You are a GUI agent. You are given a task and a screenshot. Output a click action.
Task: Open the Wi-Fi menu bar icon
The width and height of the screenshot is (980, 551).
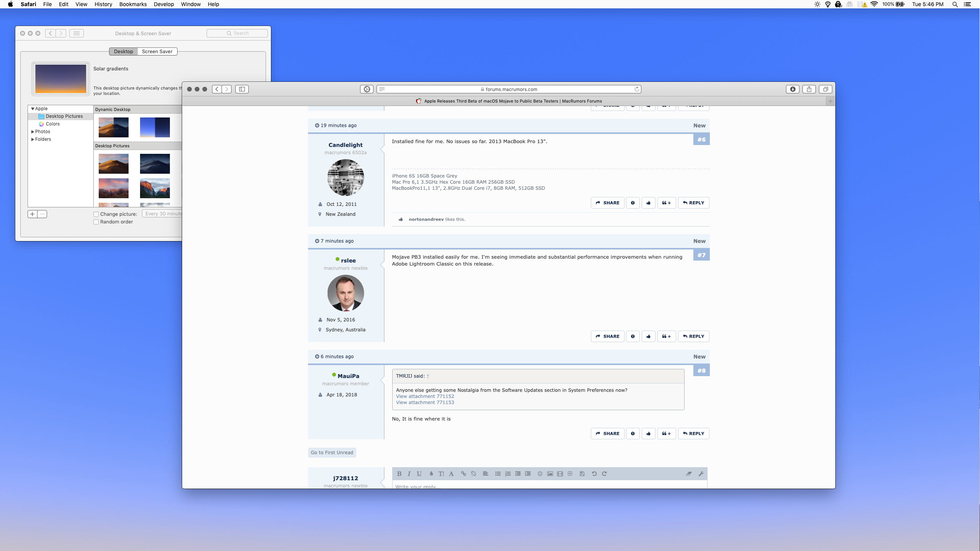tap(874, 4)
